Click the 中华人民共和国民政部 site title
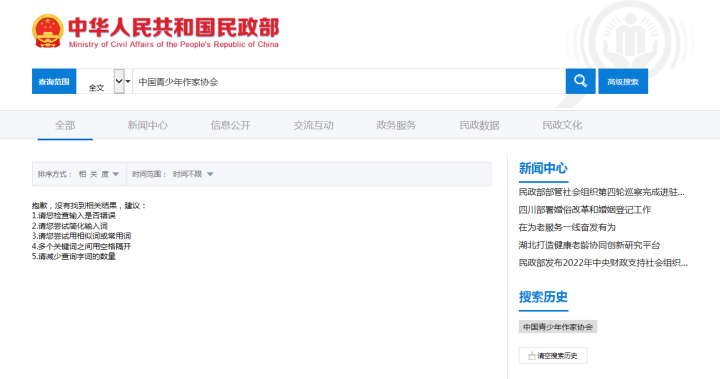The width and height of the screenshot is (720, 379). [x=174, y=28]
